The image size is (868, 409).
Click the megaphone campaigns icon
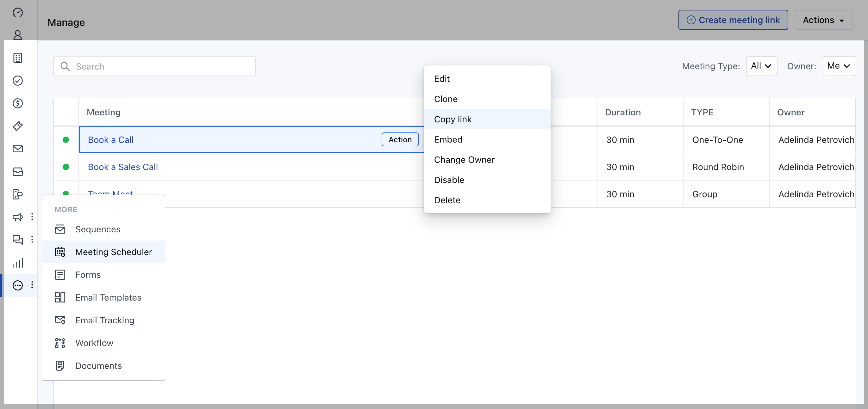17,217
